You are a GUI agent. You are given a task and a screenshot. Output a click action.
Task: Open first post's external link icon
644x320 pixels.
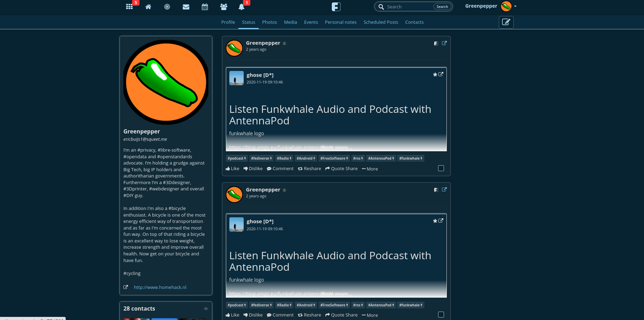(x=444, y=43)
